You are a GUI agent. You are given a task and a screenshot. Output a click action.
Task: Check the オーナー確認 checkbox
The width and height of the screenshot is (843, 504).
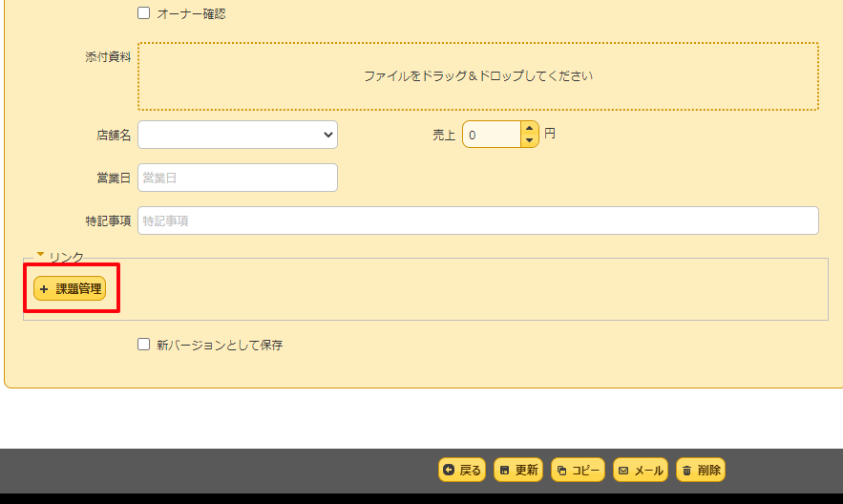(143, 13)
